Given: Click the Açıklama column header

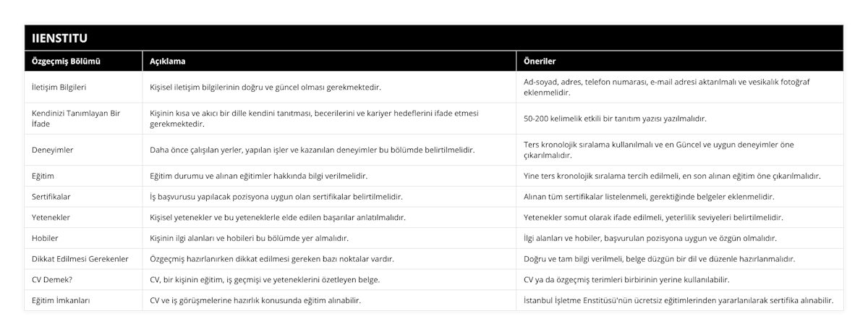Looking at the screenshot, I should [x=167, y=62].
